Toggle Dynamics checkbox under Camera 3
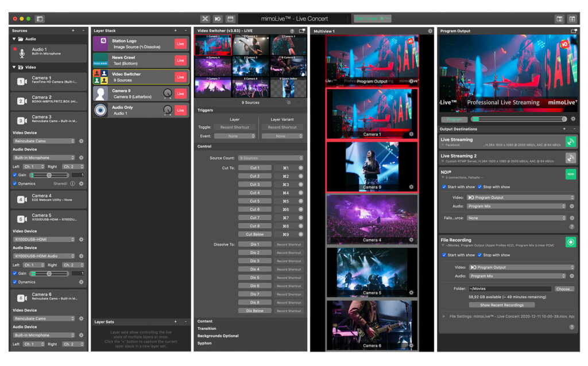The image size is (588, 366). pos(14,184)
